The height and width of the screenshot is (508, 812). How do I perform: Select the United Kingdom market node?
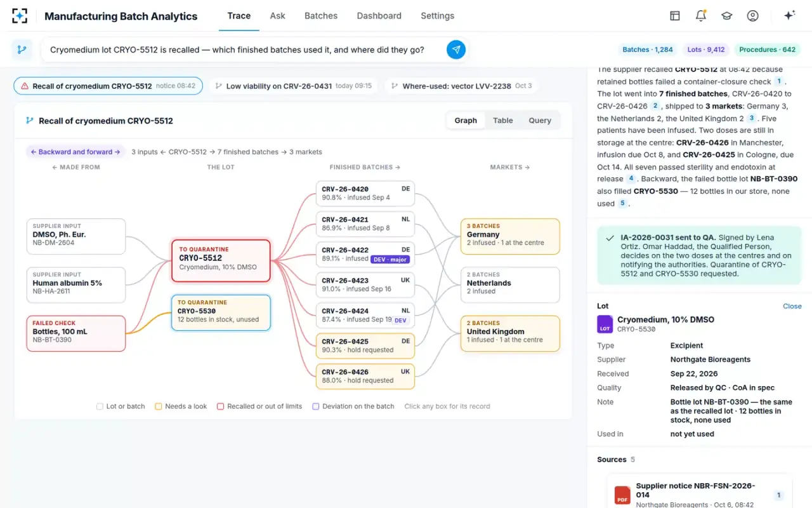click(511, 333)
